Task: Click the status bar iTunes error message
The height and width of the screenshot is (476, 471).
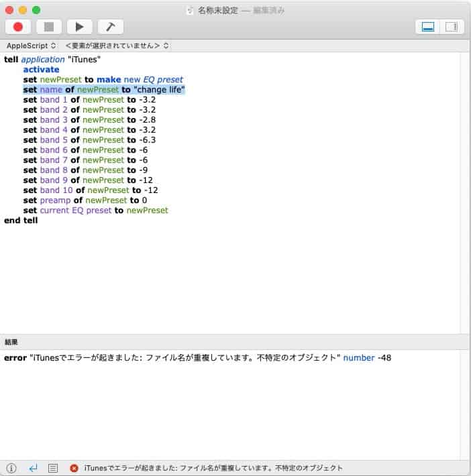Action: (x=213, y=468)
